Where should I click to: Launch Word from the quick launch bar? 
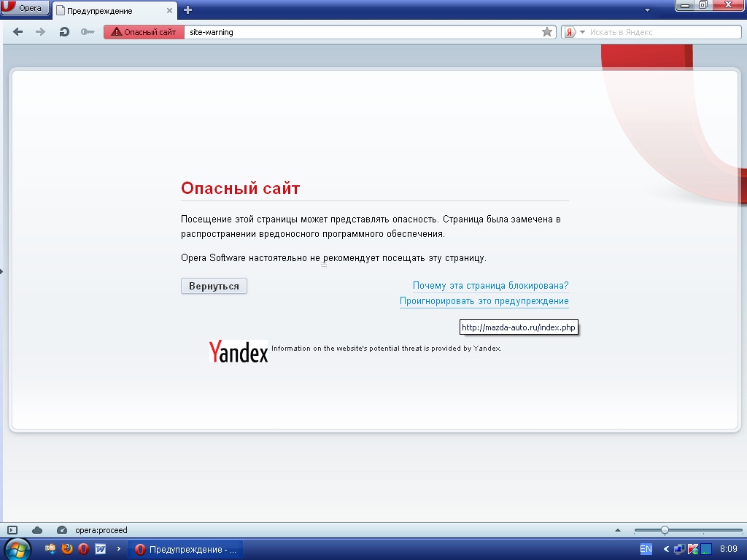(100, 549)
